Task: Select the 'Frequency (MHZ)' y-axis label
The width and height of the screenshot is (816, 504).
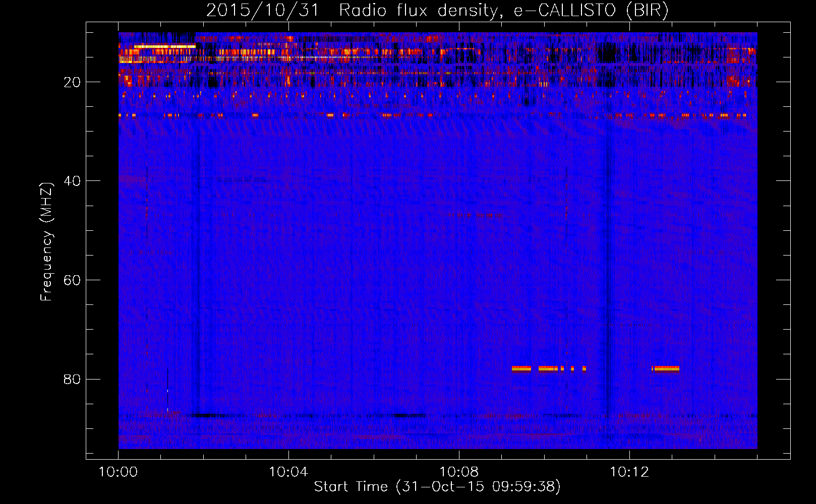Action: (46, 242)
